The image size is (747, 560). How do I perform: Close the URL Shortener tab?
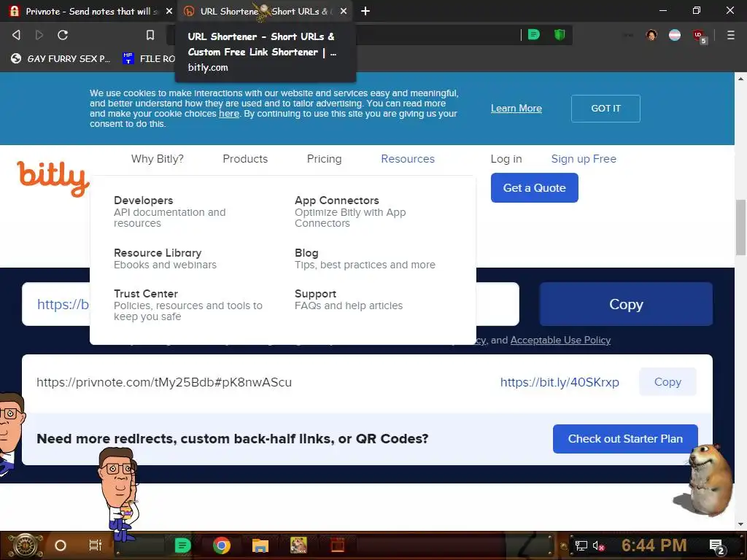(344, 11)
